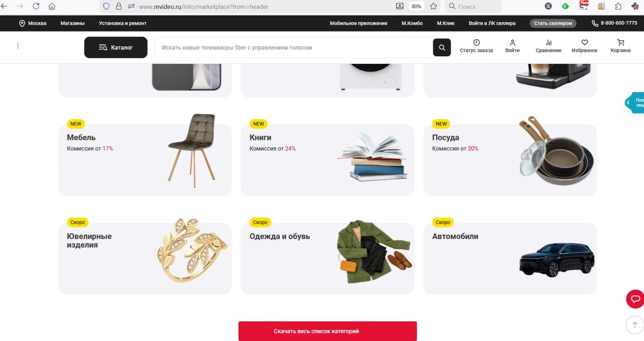Viewport: 644px width, 341px height.
Task: Open browser downloads icon
Action: click(399, 6)
